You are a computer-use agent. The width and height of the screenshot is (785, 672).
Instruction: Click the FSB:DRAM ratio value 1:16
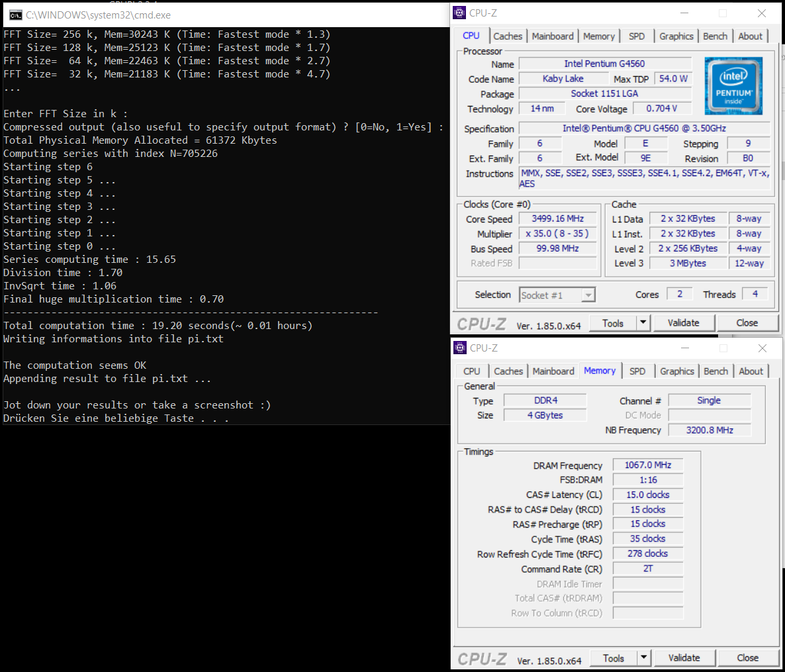coord(648,480)
